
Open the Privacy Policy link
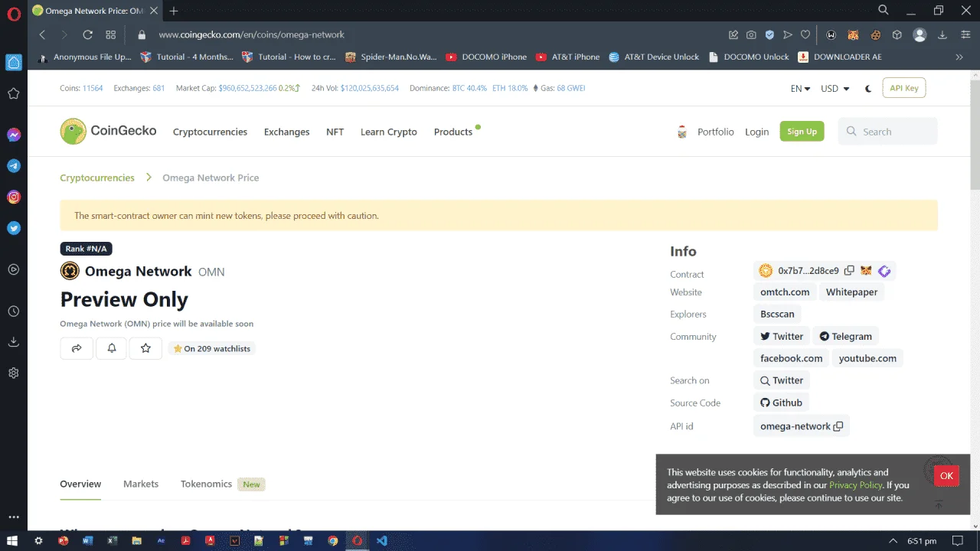(855, 485)
